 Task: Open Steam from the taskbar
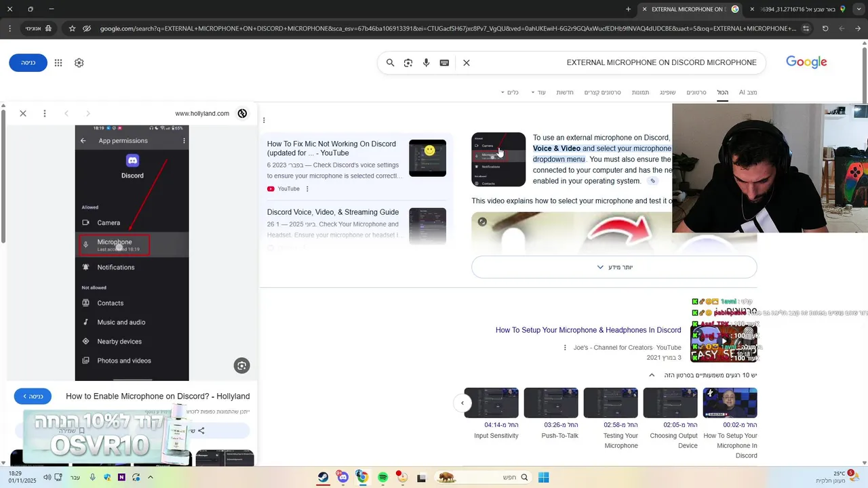tap(323, 477)
